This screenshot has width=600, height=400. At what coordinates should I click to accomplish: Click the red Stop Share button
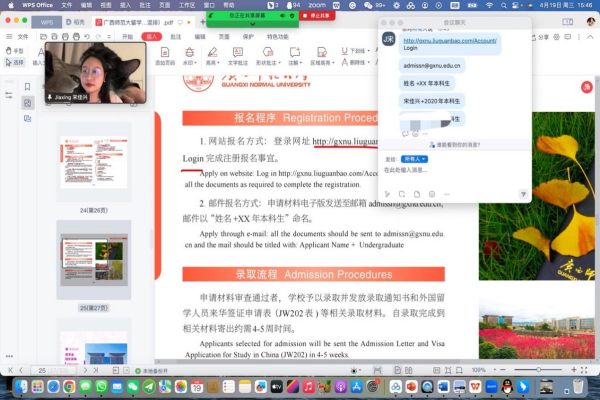318,16
